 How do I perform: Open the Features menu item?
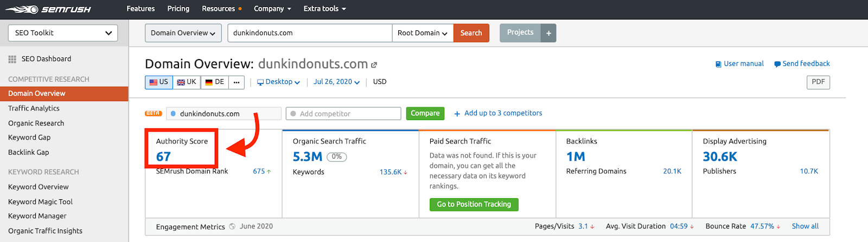pos(141,9)
